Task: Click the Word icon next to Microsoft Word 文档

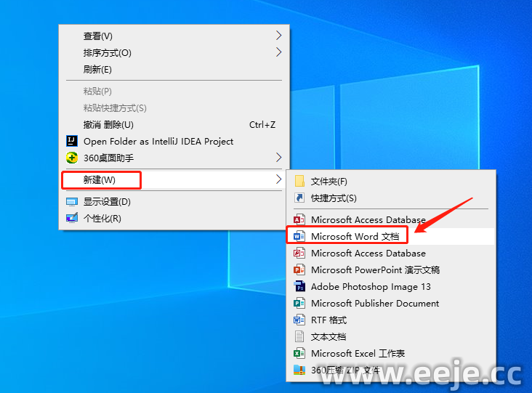Action: point(299,236)
